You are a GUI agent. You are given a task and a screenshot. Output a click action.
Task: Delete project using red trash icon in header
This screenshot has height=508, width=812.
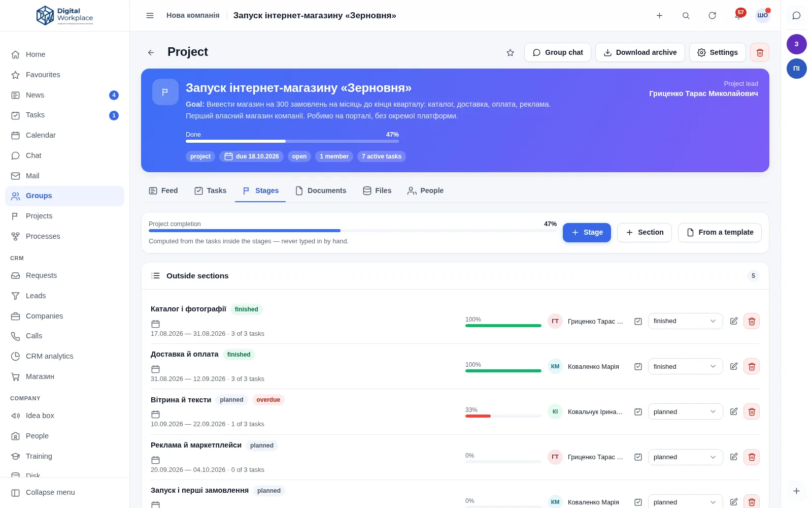[760, 52]
